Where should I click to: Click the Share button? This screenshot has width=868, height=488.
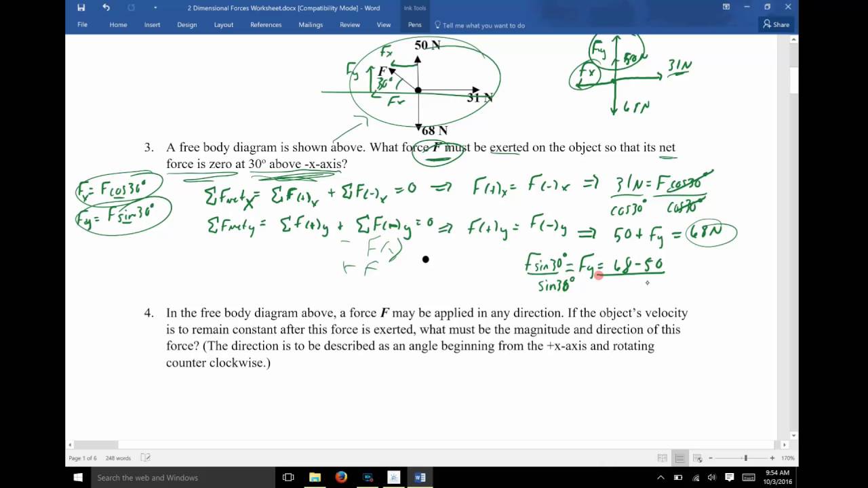pos(776,24)
